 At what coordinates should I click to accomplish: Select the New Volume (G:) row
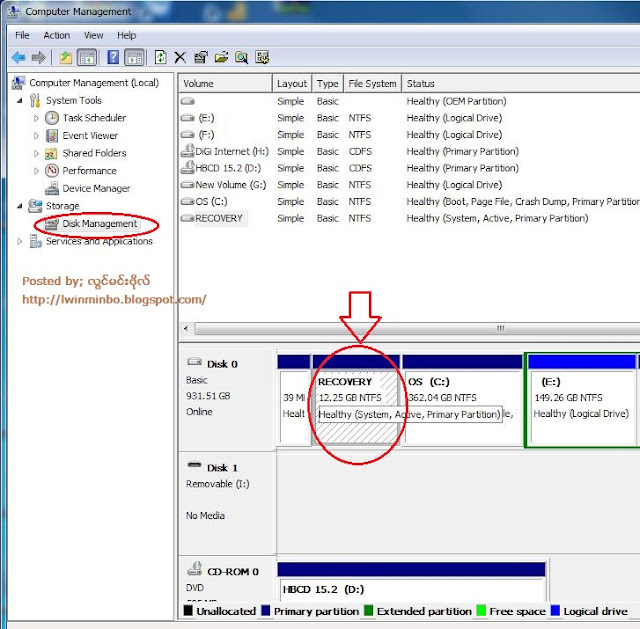pos(409,185)
